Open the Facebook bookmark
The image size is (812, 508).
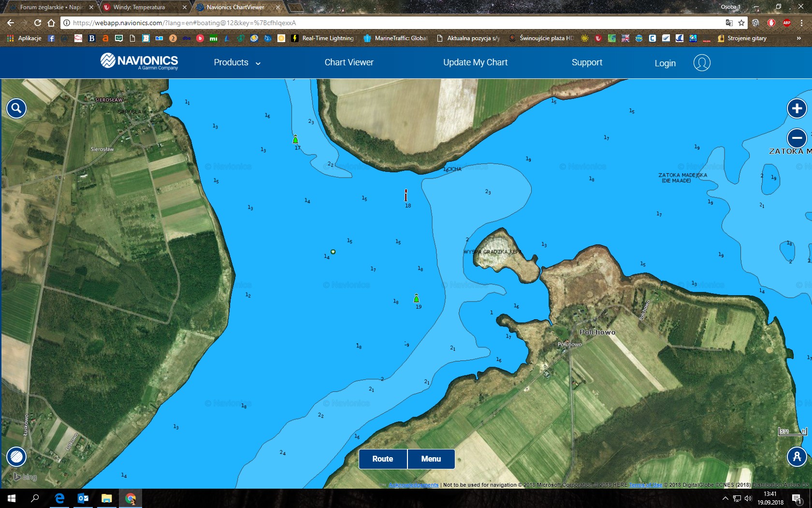(51, 38)
